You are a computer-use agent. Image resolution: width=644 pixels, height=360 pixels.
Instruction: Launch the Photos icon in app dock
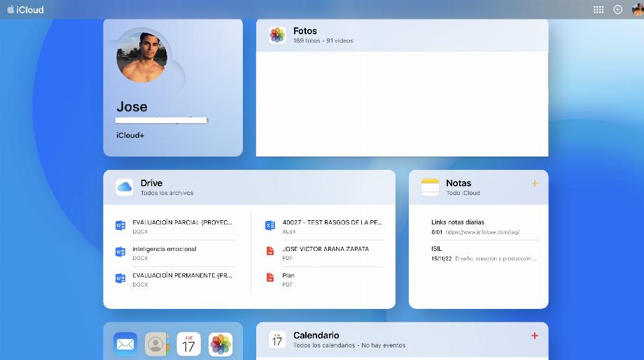(220, 344)
